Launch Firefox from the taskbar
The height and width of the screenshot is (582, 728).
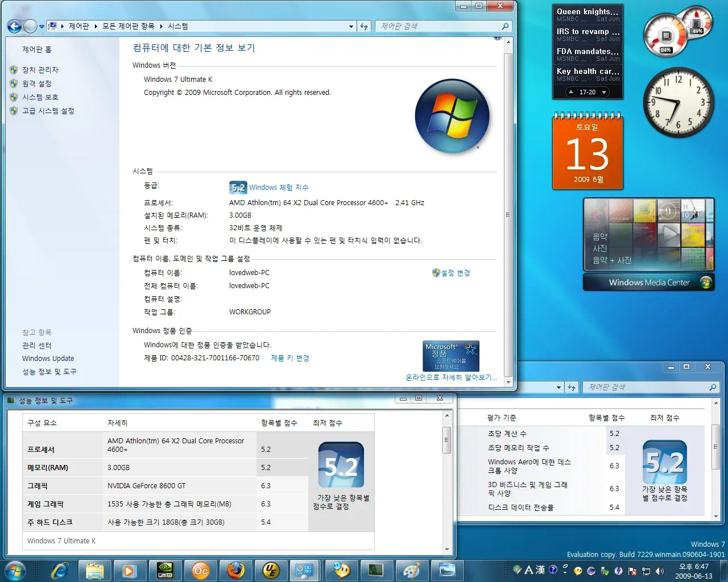(235, 571)
